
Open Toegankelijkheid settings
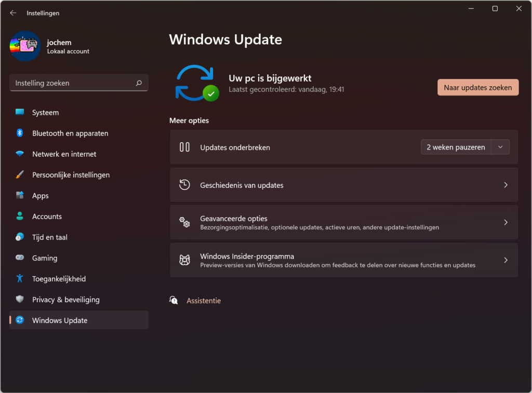tap(79, 278)
